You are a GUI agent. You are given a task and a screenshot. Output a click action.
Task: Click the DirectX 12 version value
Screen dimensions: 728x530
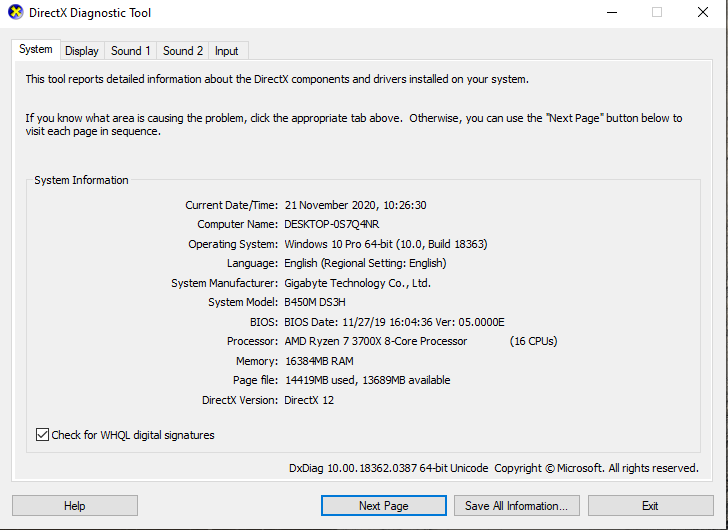309,400
